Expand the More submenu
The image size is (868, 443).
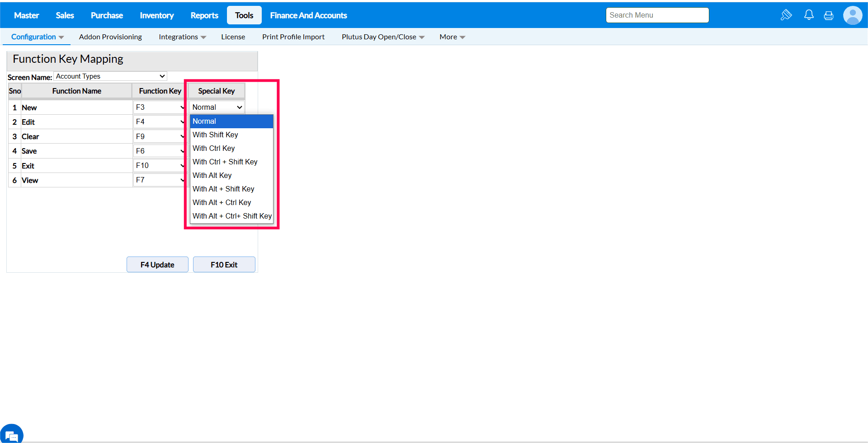452,37
